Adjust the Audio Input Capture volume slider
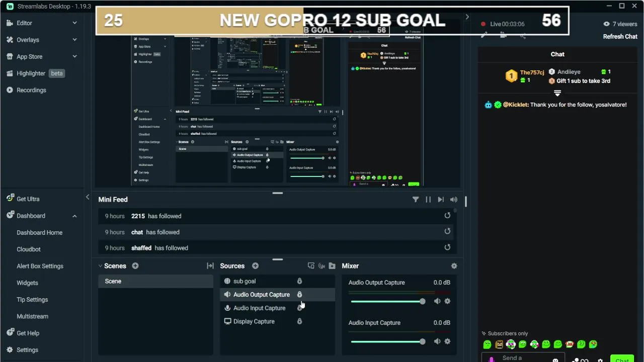The height and width of the screenshot is (362, 644). (x=387, y=341)
